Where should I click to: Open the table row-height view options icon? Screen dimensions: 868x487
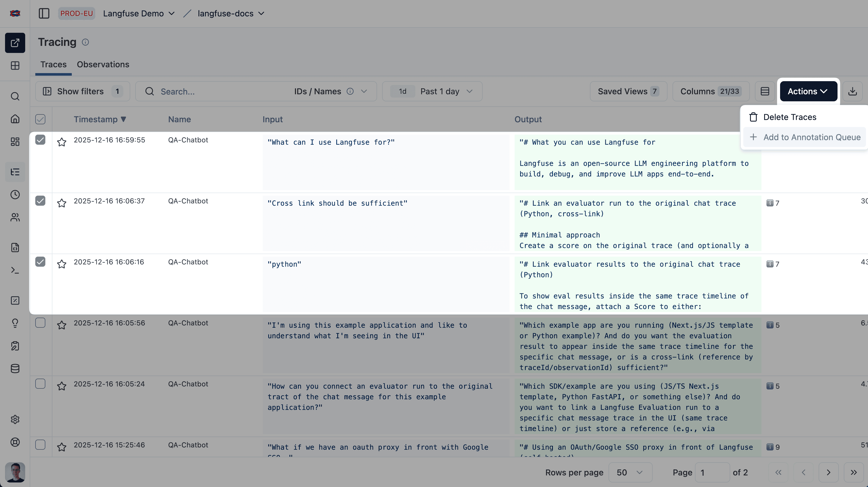pyautogui.click(x=765, y=91)
